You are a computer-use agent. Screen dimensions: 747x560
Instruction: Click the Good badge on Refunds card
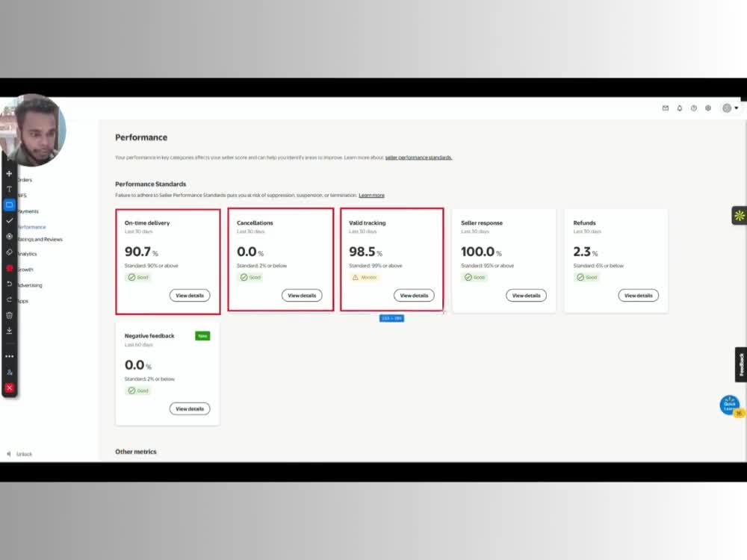tap(587, 278)
